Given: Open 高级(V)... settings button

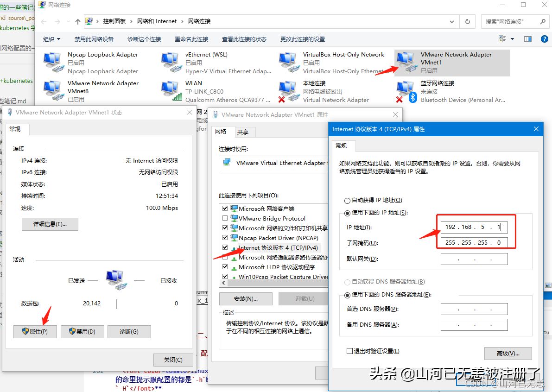Looking at the screenshot, I should 508,353.
